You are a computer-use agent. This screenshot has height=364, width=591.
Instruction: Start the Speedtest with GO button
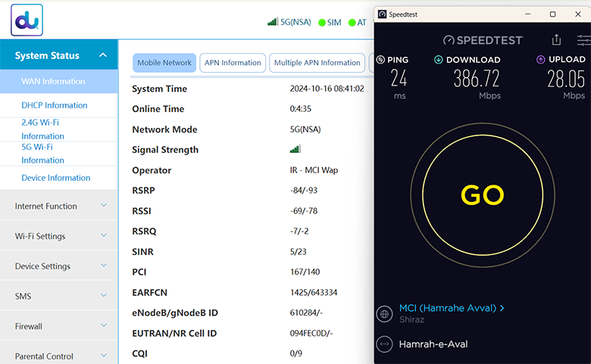click(x=483, y=195)
